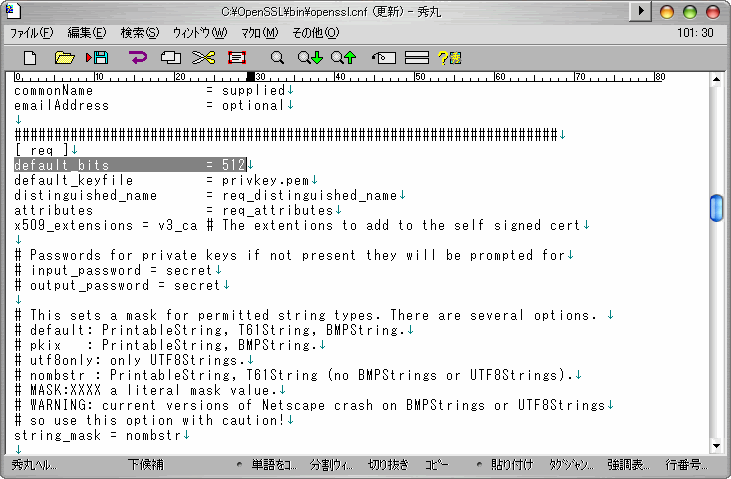This screenshot has height=479, width=731.
Task: Click the 貼り付け function key button
Action: 511,465
